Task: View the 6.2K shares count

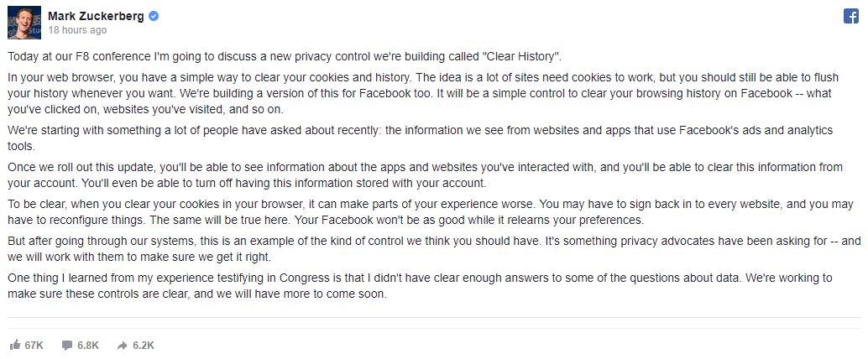Action: click(144, 346)
